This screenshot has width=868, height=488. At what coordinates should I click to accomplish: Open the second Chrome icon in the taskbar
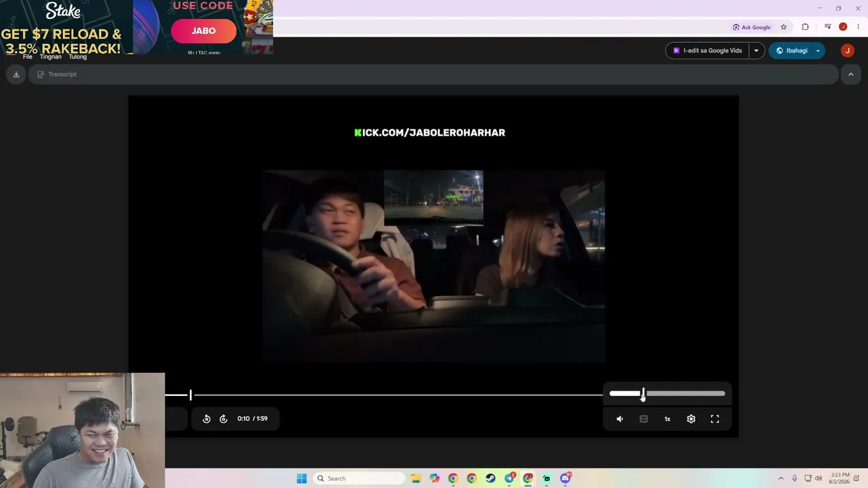[x=472, y=479]
